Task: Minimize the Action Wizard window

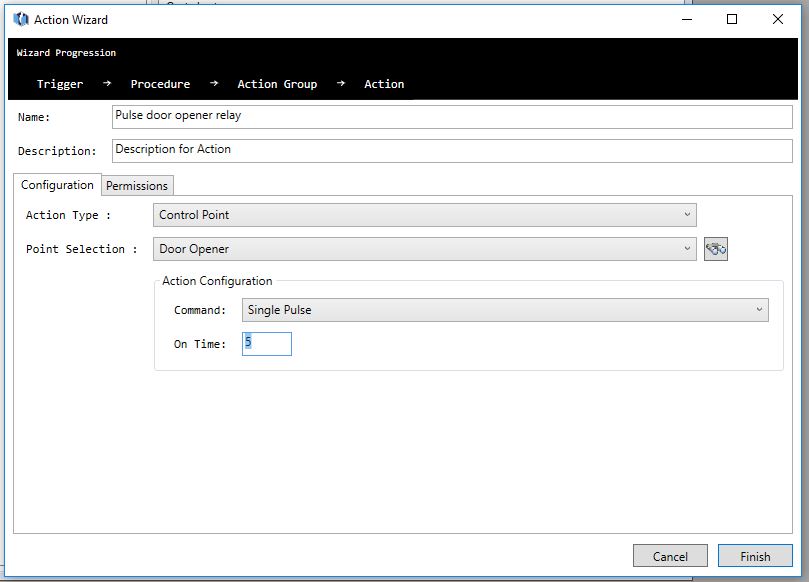Action: pyautogui.click(x=687, y=20)
